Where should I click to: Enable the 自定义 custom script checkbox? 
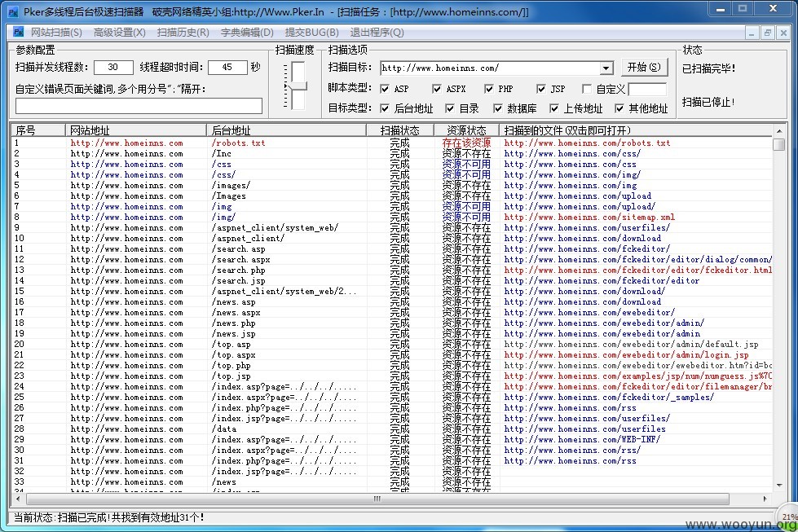[x=587, y=89]
